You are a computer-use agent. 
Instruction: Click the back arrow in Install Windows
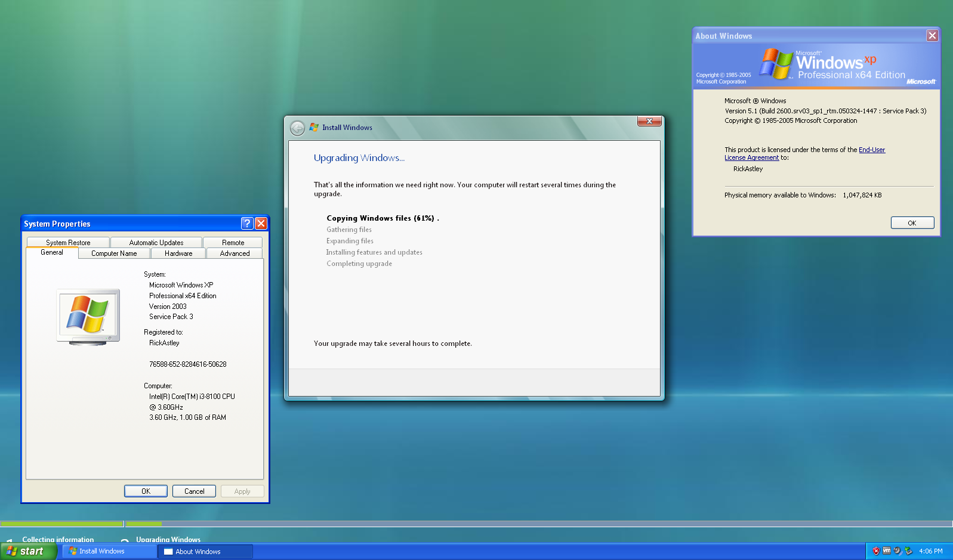(297, 128)
